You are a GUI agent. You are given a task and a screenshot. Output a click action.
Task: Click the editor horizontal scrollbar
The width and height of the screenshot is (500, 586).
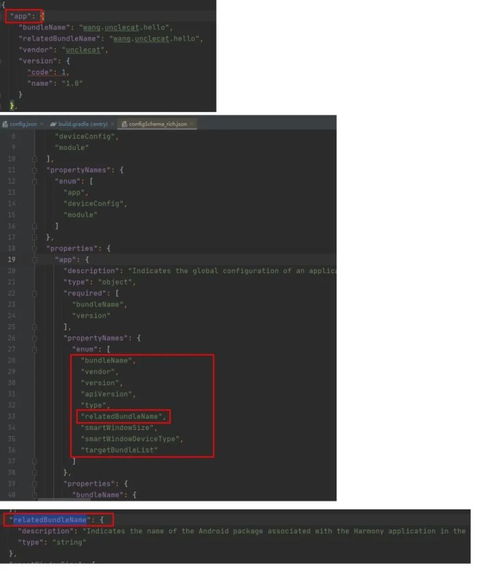pos(64,499)
